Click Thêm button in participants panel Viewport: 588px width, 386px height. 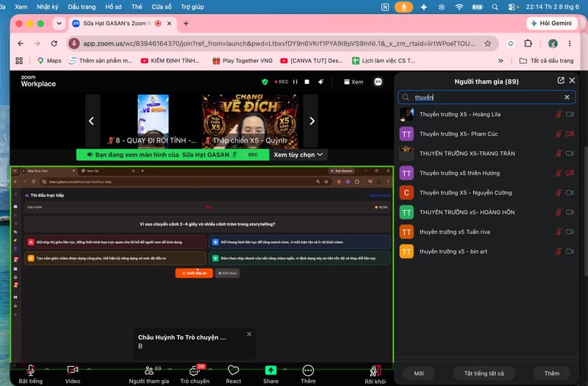(x=552, y=374)
